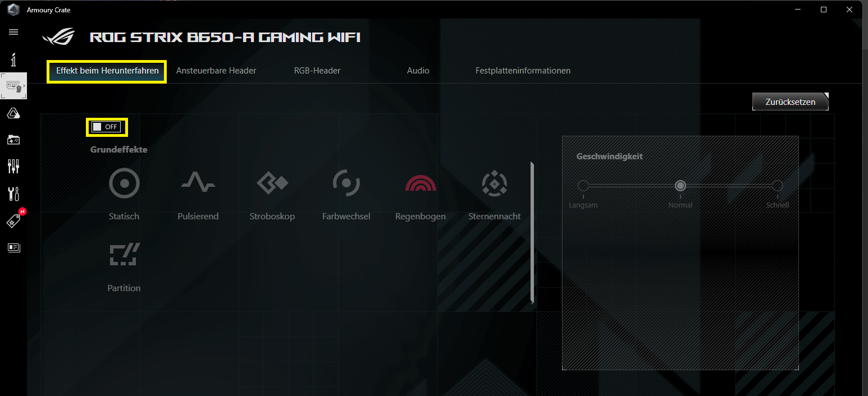
Task: Set speed slider to Langsam
Action: (583, 186)
